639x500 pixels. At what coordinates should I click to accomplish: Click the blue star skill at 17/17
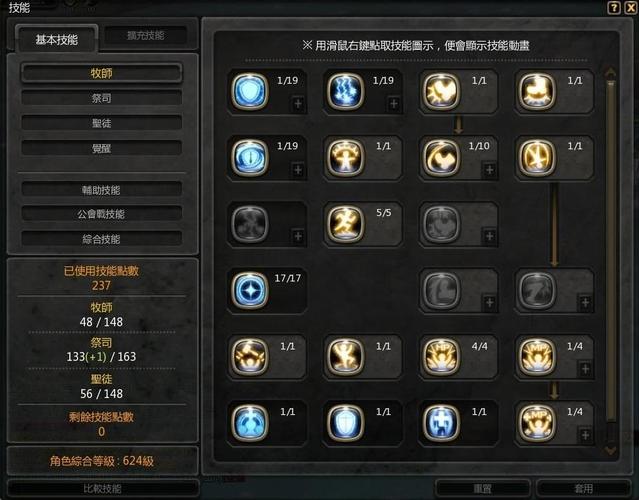(250, 290)
